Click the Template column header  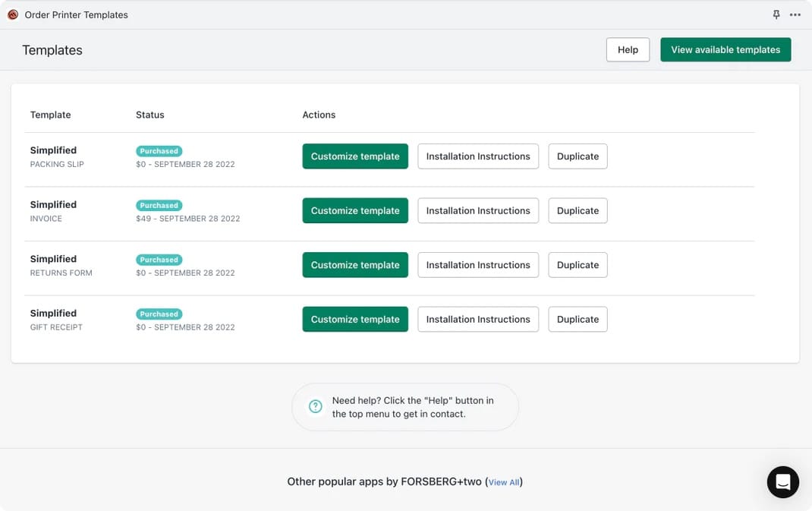click(50, 115)
